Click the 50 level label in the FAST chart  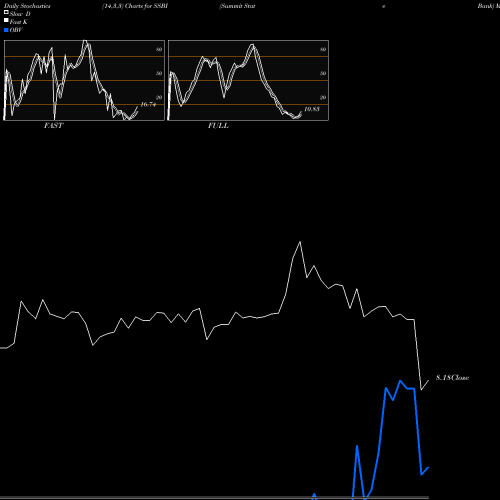(159, 73)
